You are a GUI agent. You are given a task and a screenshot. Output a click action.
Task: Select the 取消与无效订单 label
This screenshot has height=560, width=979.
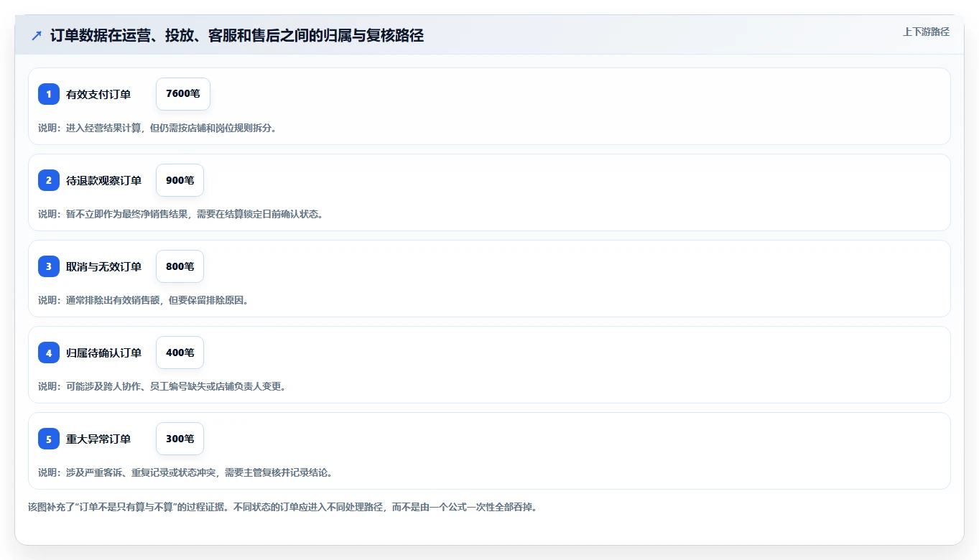(x=104, y=266)
